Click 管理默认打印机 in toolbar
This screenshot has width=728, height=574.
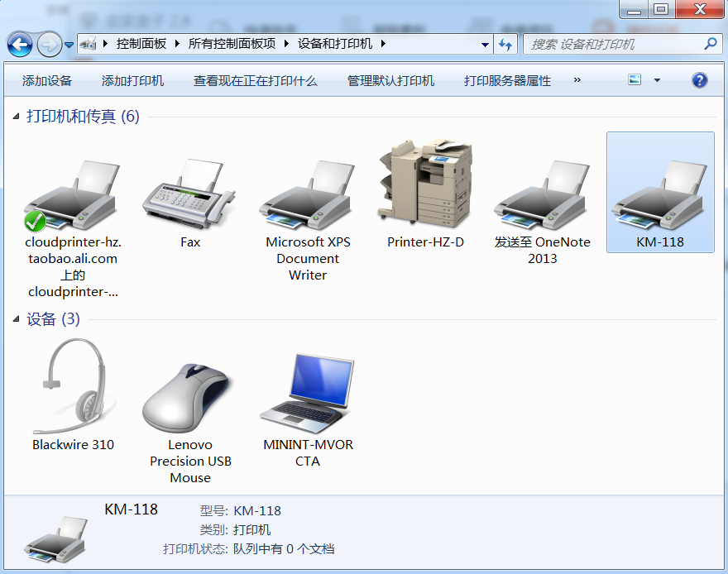pyautogui.click(x=391, y=81)
